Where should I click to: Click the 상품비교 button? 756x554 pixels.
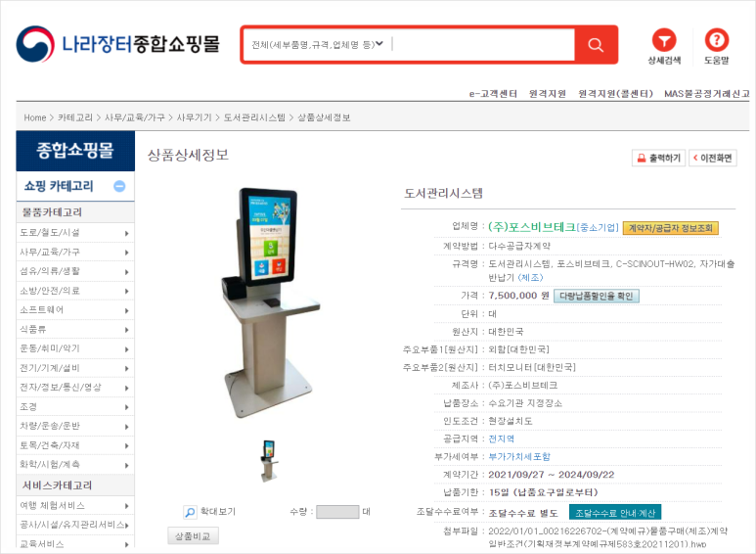pos(193,536)
